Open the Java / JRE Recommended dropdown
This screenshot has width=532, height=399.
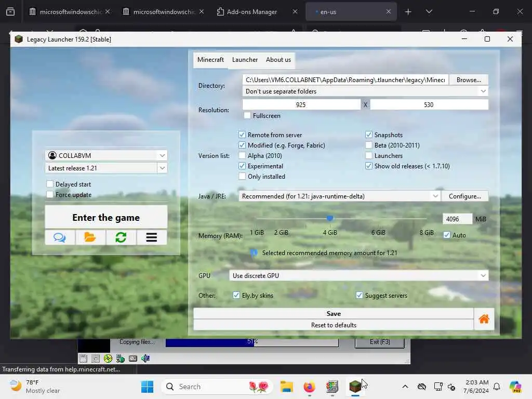[339, 196]
